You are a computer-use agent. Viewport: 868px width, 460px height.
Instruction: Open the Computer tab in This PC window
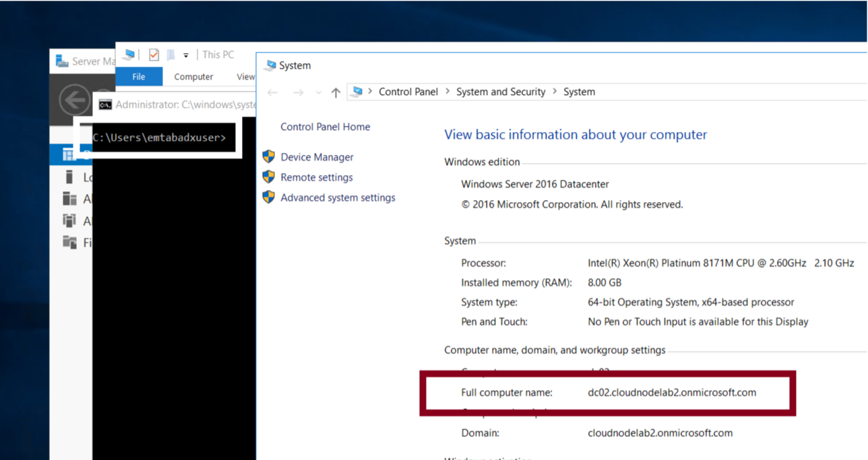(193, 77)
